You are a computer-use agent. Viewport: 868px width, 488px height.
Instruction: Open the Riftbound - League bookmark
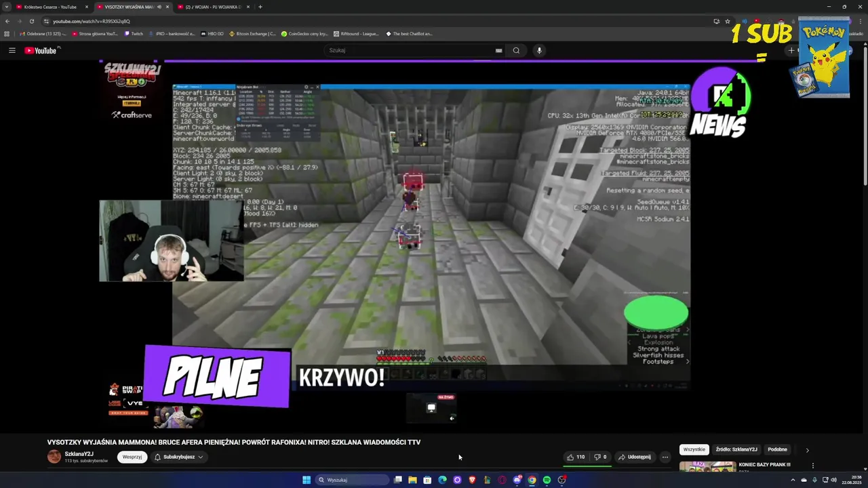tap(357, 33)
